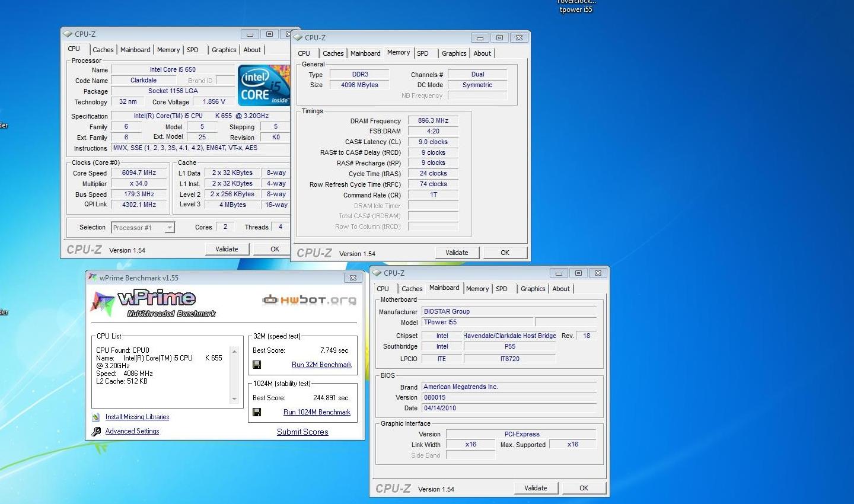Open SPD tab in Mainboard window

pos(502,289)
